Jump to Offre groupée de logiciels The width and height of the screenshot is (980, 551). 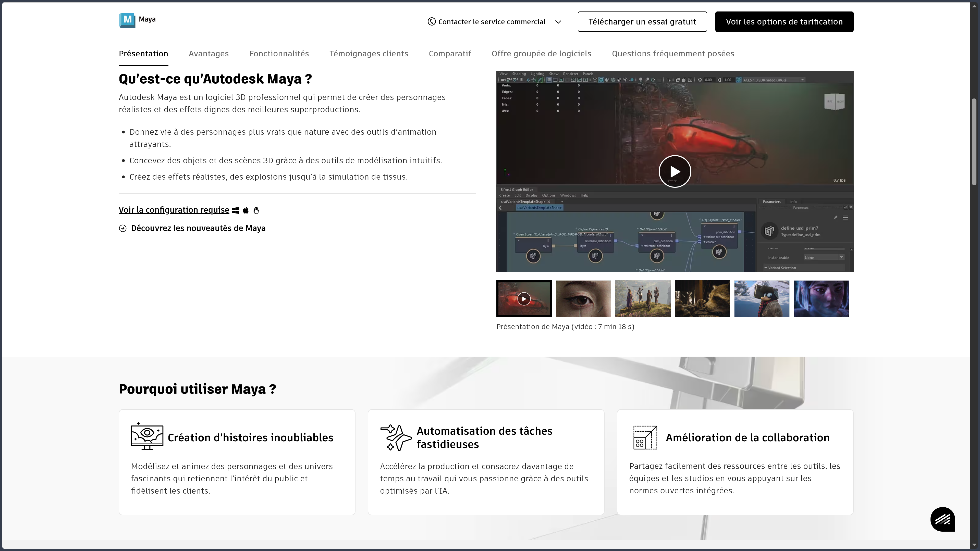(541, 54)
